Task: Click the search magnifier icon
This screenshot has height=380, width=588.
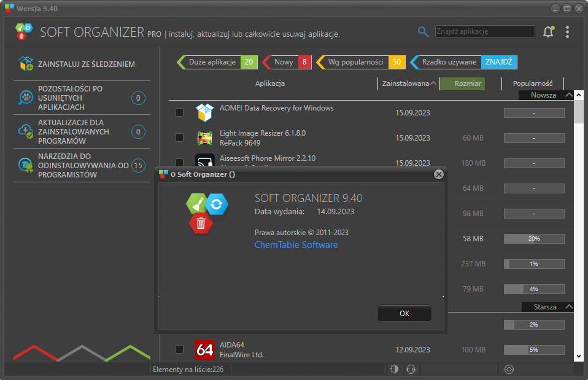Action: tap(423, 32)
